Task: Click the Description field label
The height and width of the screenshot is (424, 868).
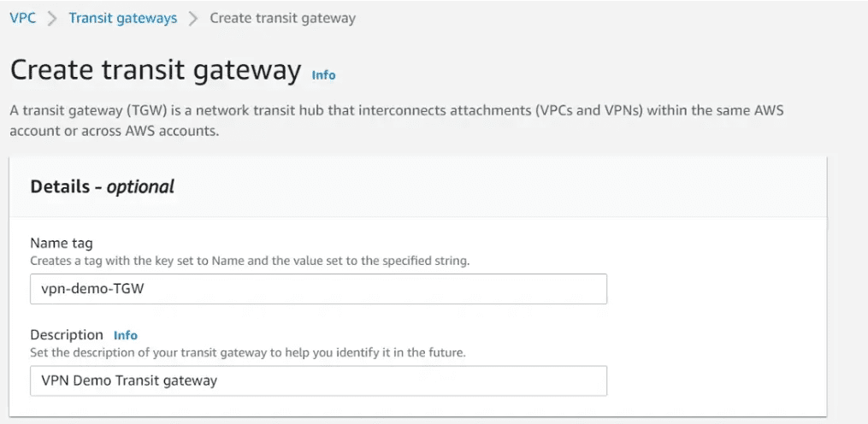Action: (67, 335)
